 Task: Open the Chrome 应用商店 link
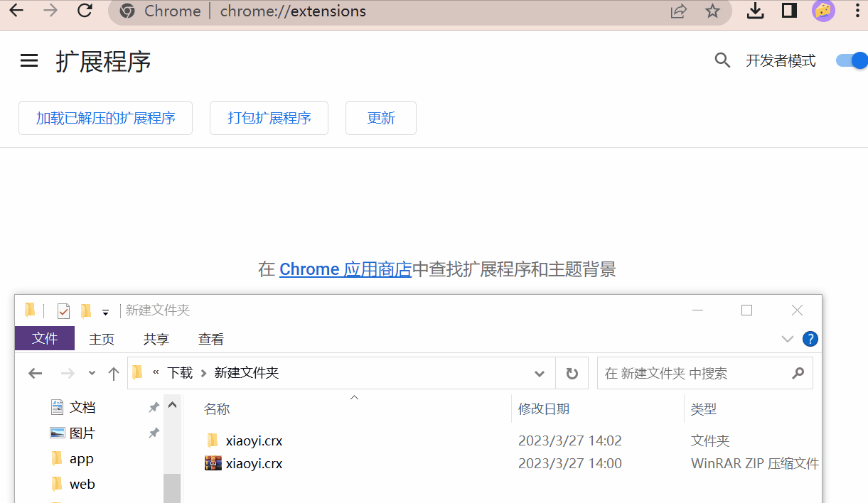point(345,269)
